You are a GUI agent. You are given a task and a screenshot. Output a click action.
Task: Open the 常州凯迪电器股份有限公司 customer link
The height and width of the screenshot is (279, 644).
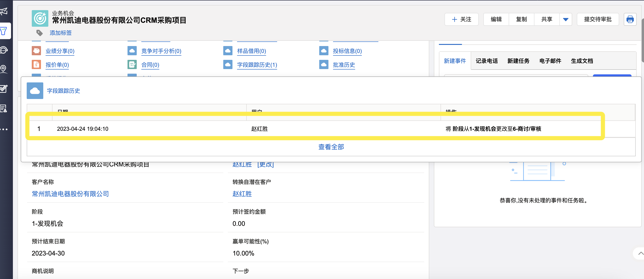tap(70, 194)
